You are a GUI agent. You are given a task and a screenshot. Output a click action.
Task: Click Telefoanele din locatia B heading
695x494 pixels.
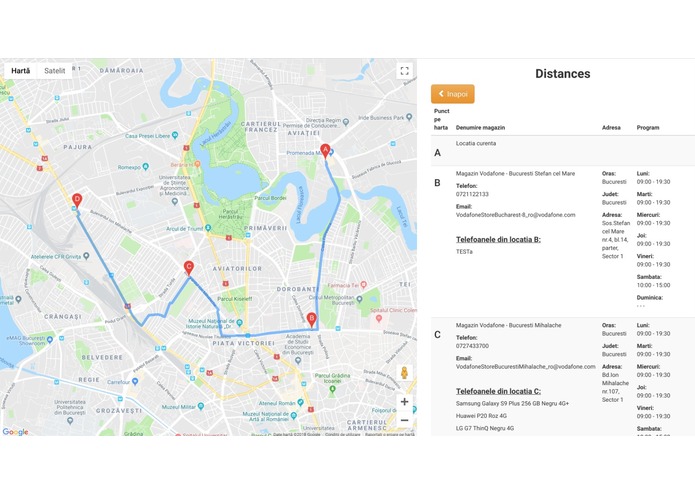498,240
